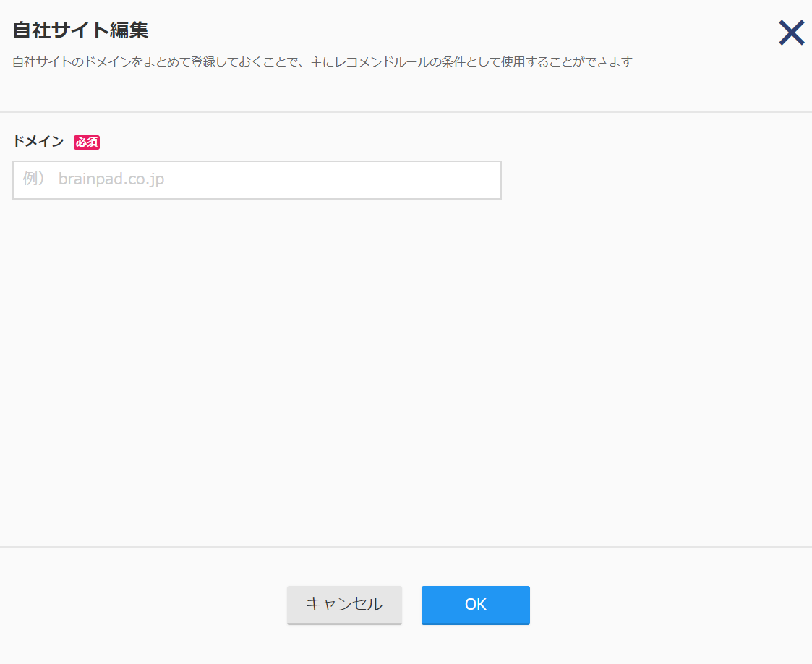
Task: Click the 自社サイト編集 dialog title
Action: point(80,30)
